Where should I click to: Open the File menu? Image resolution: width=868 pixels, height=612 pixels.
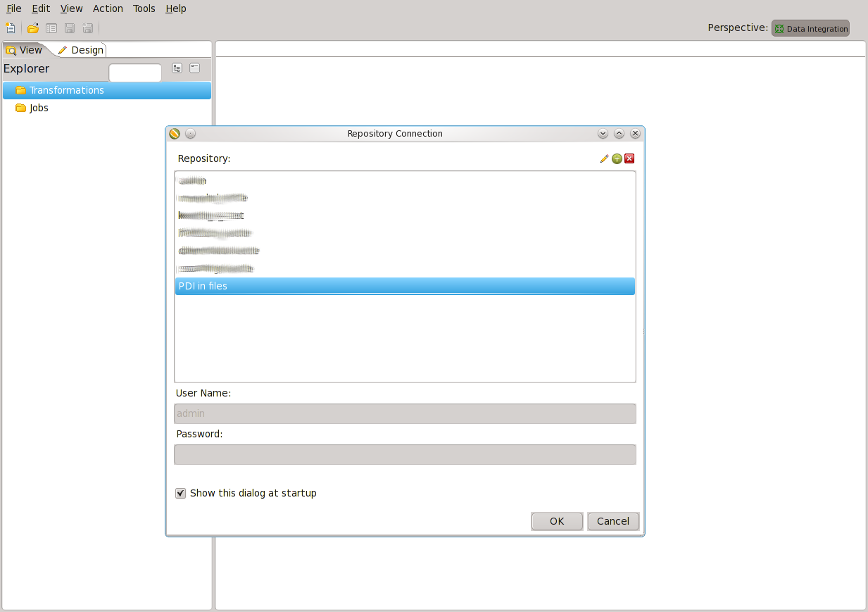pyautogui.click(x=14, y=8)
